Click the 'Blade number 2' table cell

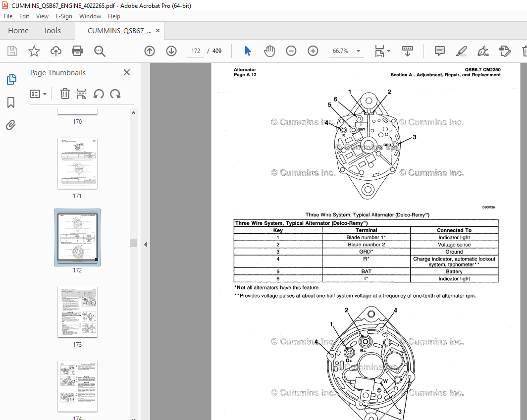[x=366, y=245]
